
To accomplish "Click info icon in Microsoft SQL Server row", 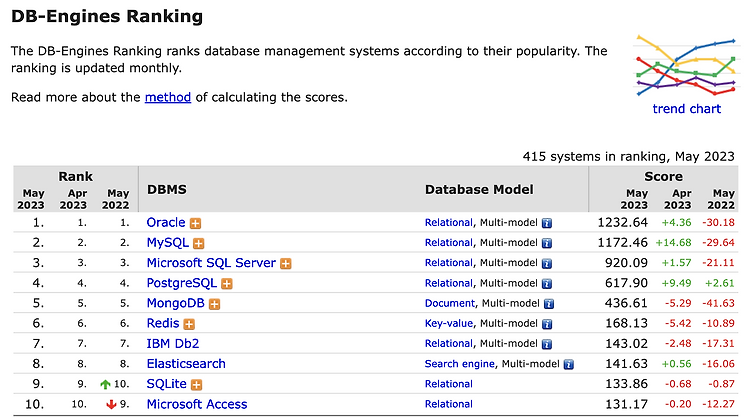I will coord(547,264).
